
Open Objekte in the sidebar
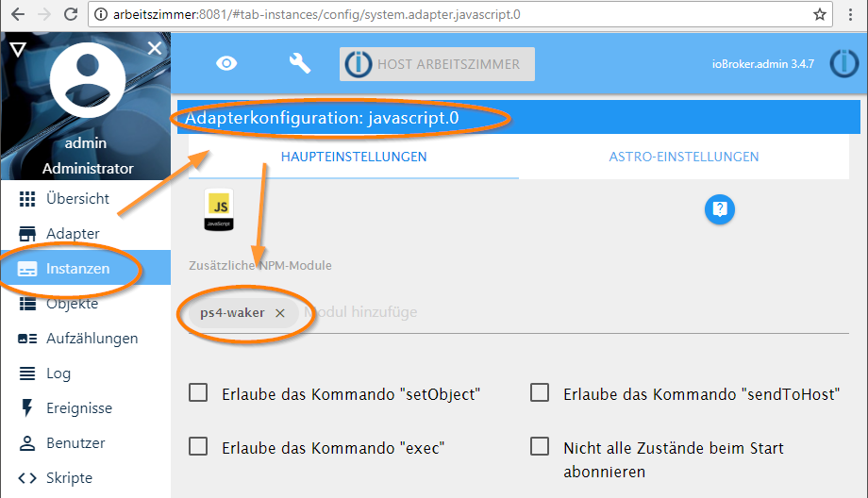click(86, 303)
